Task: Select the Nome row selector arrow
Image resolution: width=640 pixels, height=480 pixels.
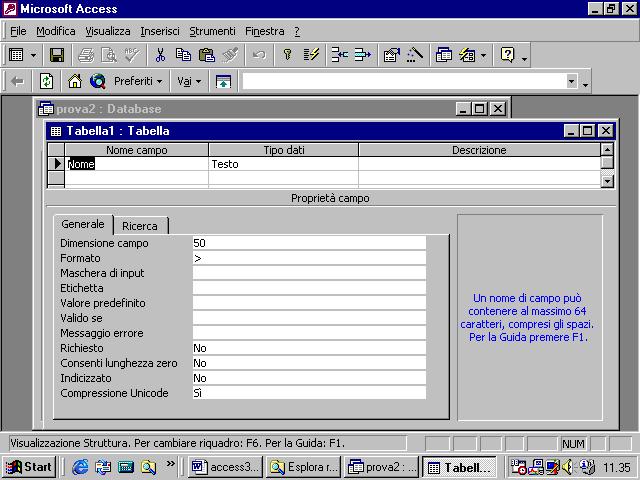Action: 56,164
